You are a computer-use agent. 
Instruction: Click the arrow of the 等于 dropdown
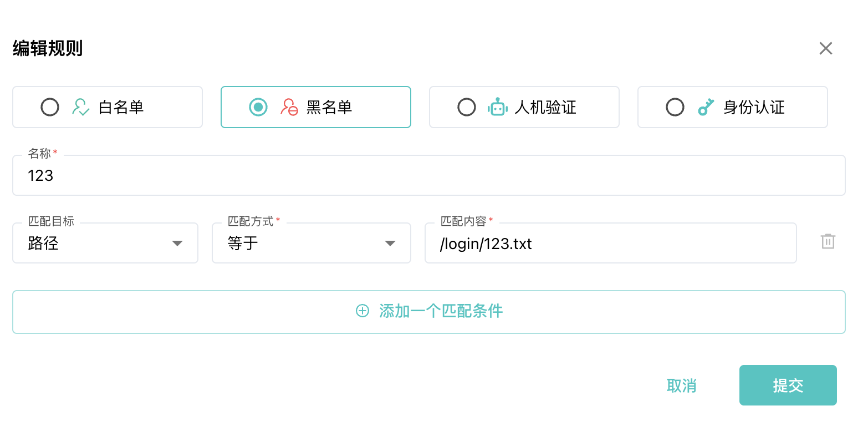click(390, 244)
